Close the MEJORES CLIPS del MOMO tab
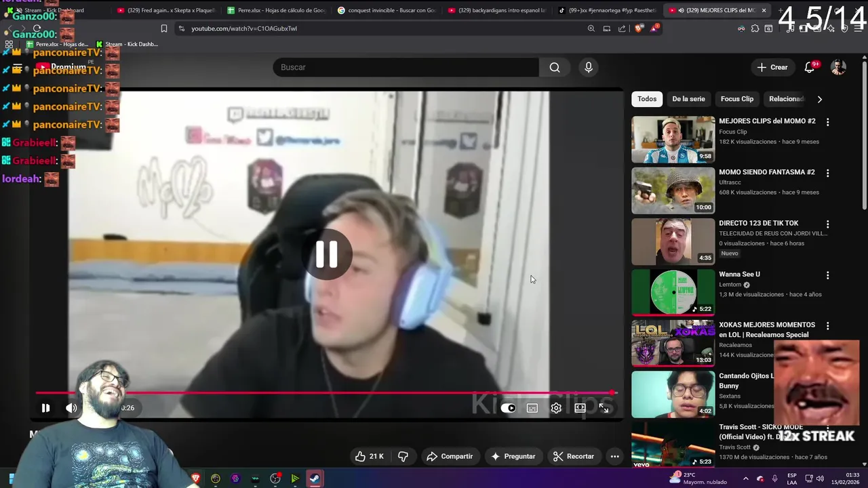This screenshot has width=868, height=488. (764, 10)
